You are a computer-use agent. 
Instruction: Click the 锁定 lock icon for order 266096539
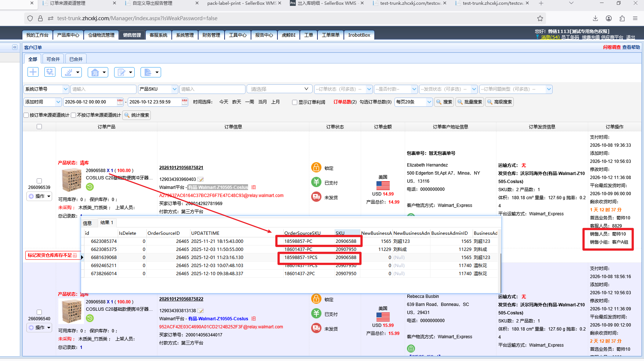316,168
